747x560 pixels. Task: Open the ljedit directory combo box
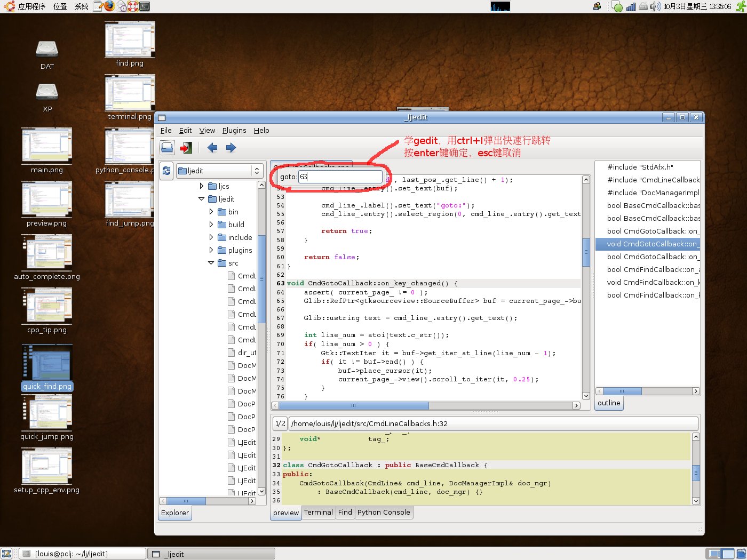pos(220,171)
